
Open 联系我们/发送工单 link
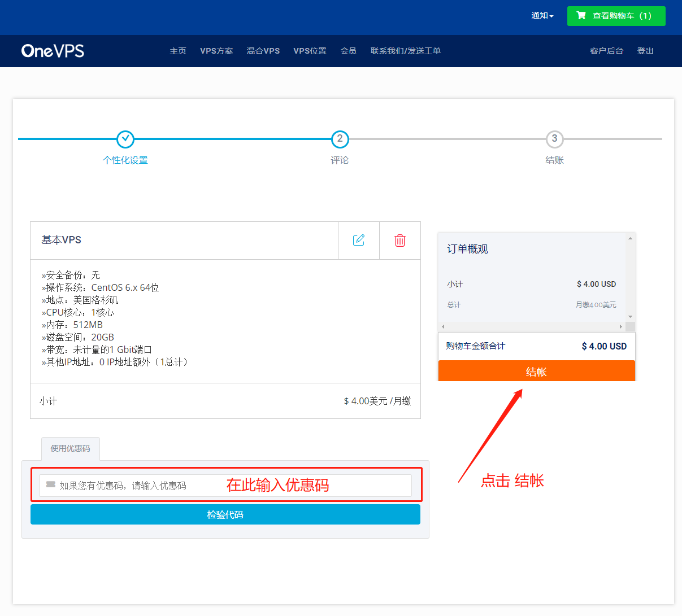[x=405, y=51]
